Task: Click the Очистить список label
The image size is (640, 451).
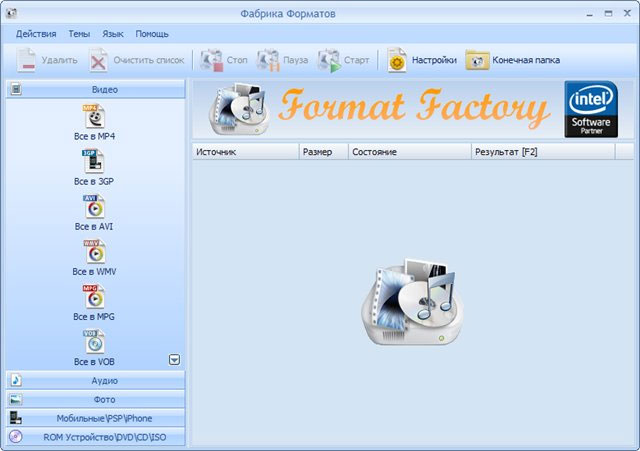Action: (x=149, y=60)
